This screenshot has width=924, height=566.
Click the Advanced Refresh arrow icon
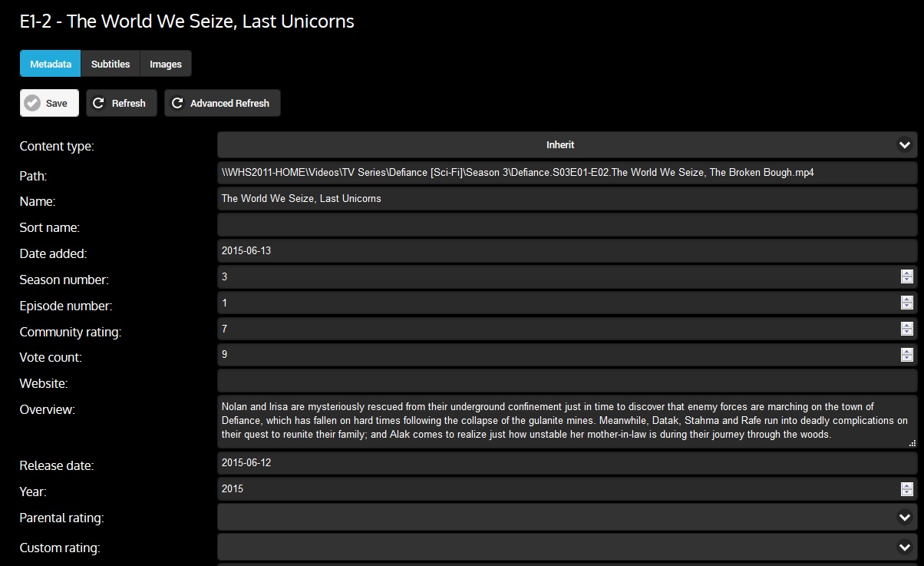coord(177,103)
